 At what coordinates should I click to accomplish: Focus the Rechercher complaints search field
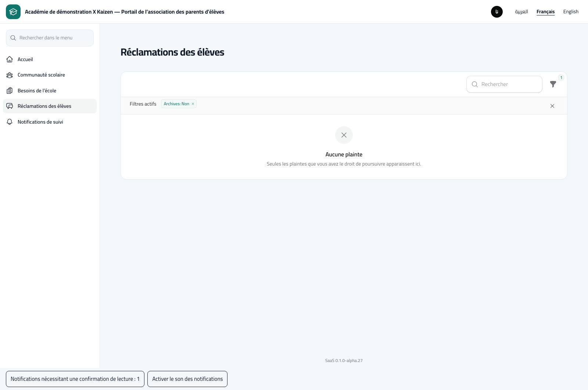coord(504,84)
